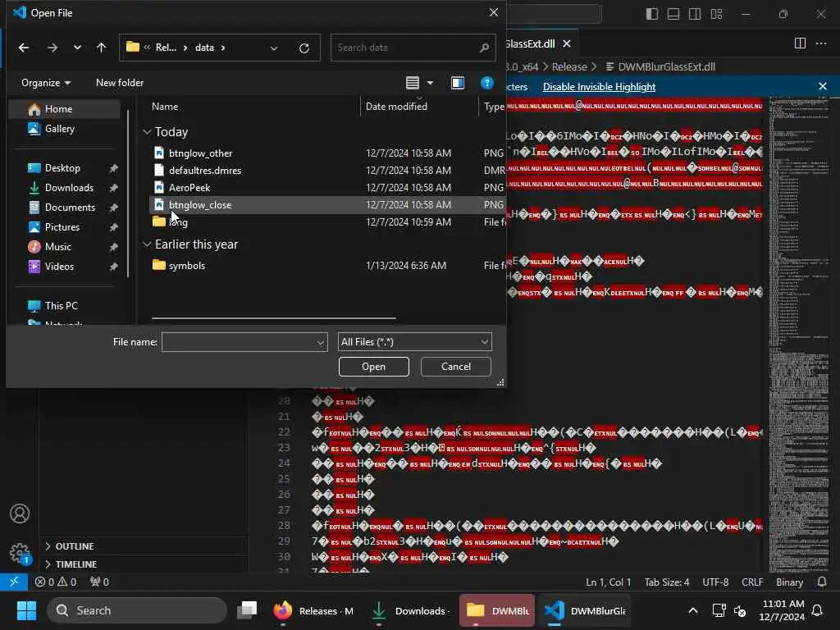
Task: Toggle VS Code secondary side bar
Action: [x=695, y=14]
